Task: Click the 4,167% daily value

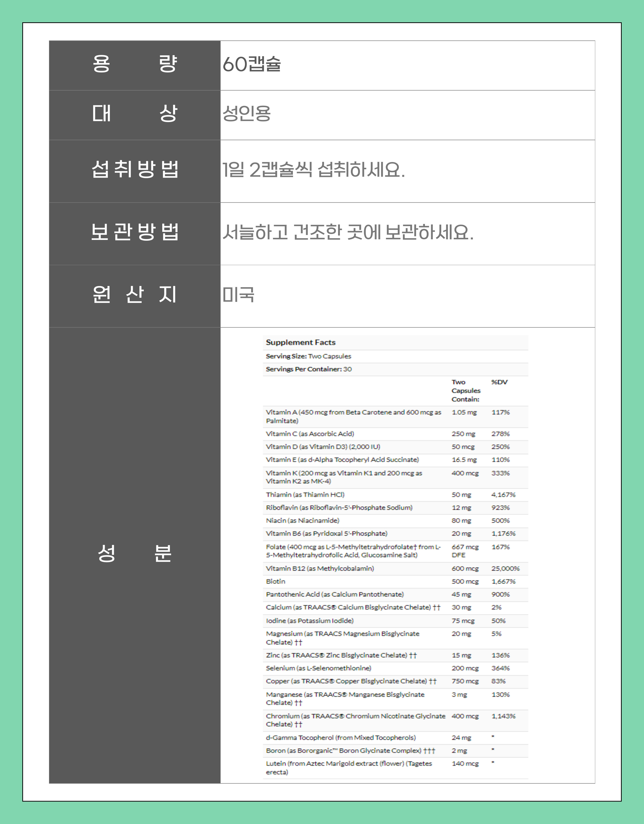Action: (503, 495)
